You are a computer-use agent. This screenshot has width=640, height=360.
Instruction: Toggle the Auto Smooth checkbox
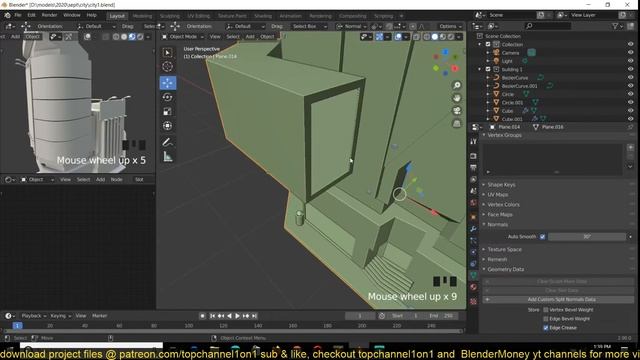tap(542, 237)
